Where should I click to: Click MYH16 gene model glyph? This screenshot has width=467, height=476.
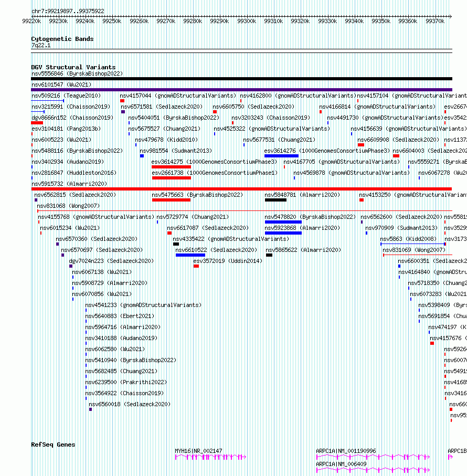pyautogui.click(x=210, y=457)
